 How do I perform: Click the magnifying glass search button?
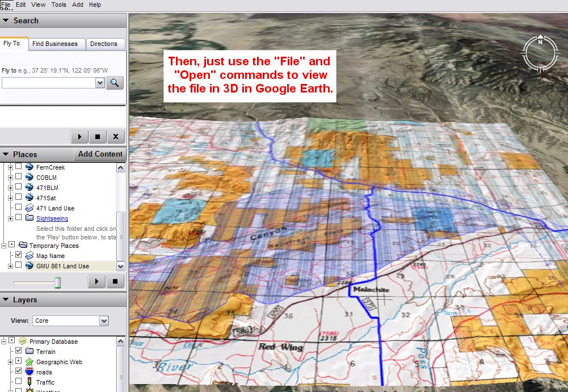tap(115, 83)
